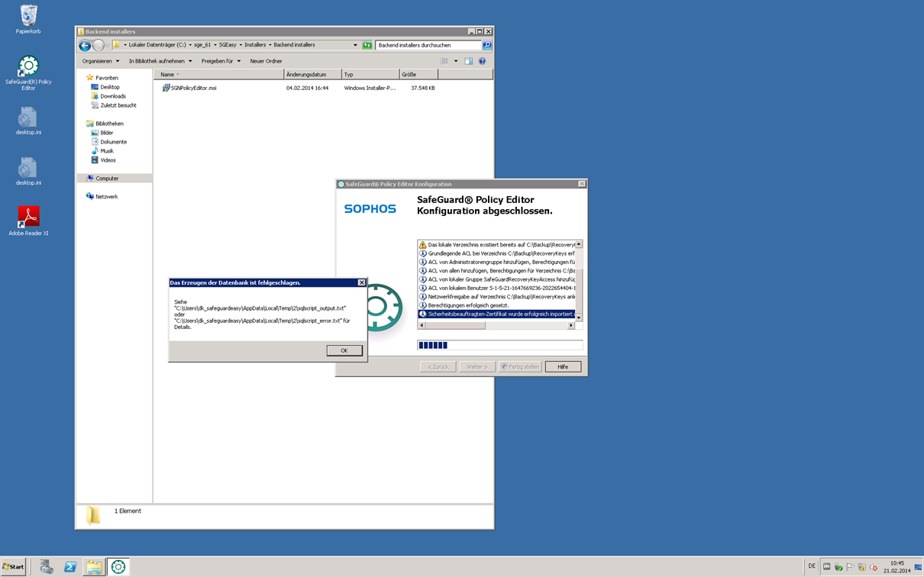Viewport: 924px width, 577px height.
Task: Select the SGNPolicyEditor.msi file icon
Action: (166, 88)
